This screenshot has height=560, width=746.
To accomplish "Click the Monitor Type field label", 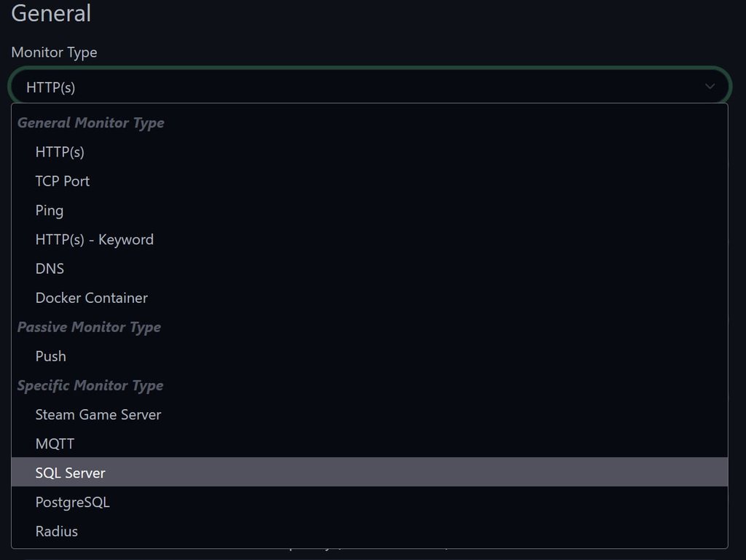I will (x=54, y=52).
